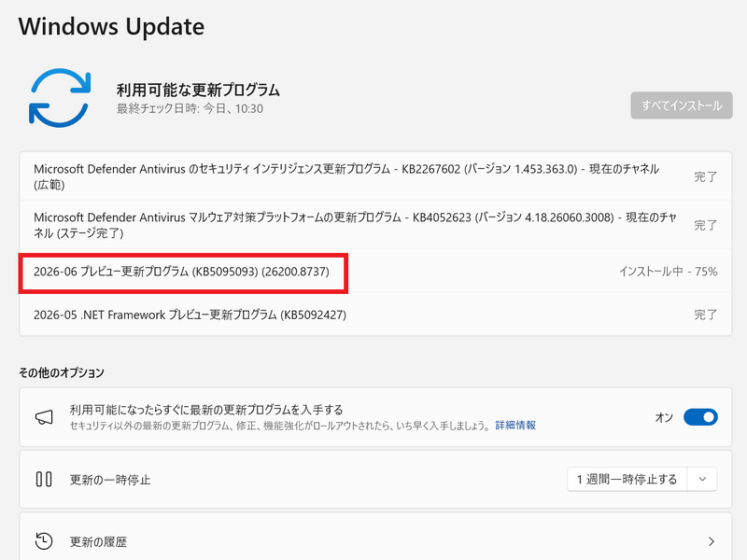
Task: Toggle off the 最新の更新プログラムを入手する switch
Action: pyautogui.click(x=700, y=417)
